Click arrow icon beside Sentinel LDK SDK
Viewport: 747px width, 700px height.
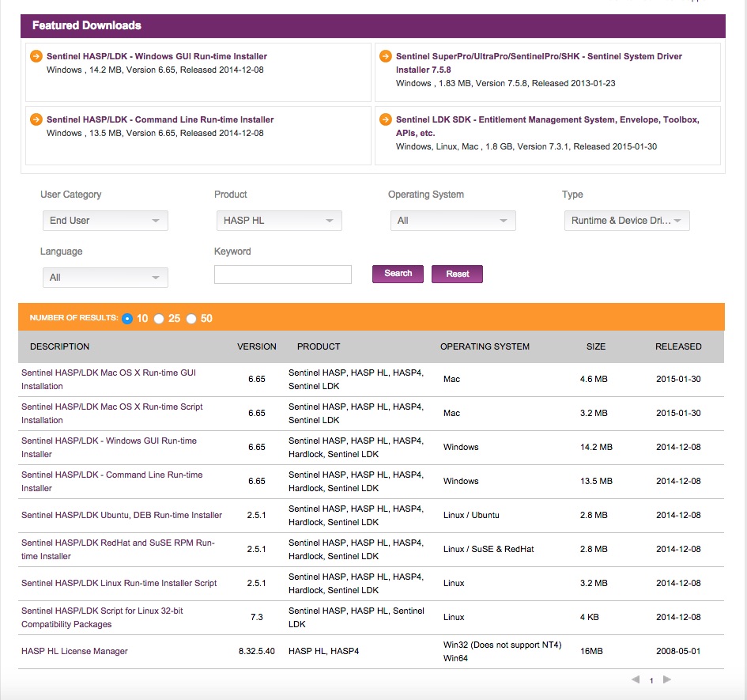[x=385, y=119]
